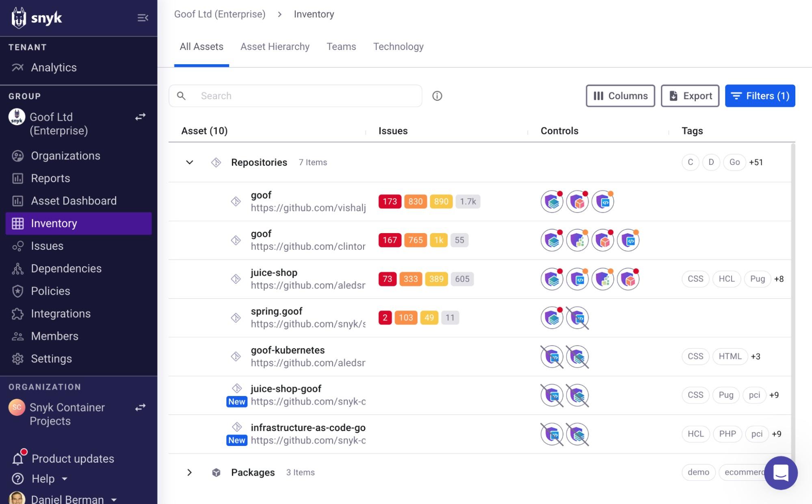
Task: Expand the Packages group
Action: [189, 472]
